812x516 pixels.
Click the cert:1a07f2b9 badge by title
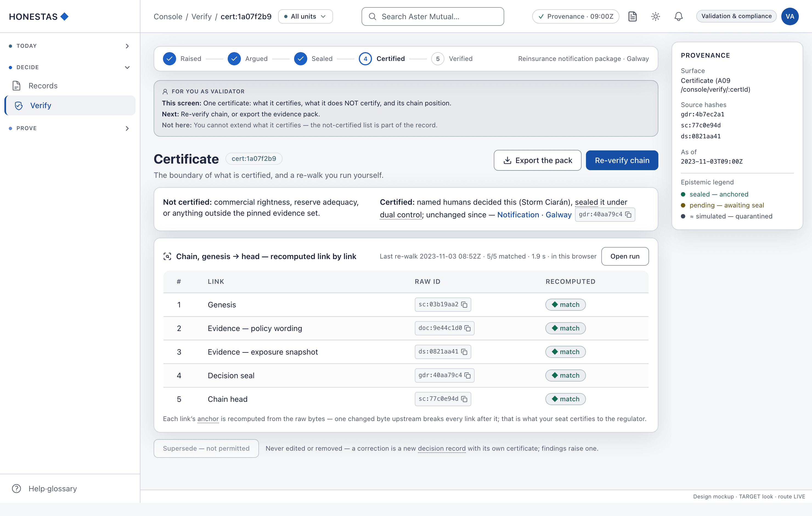click(x=253, y=159)
